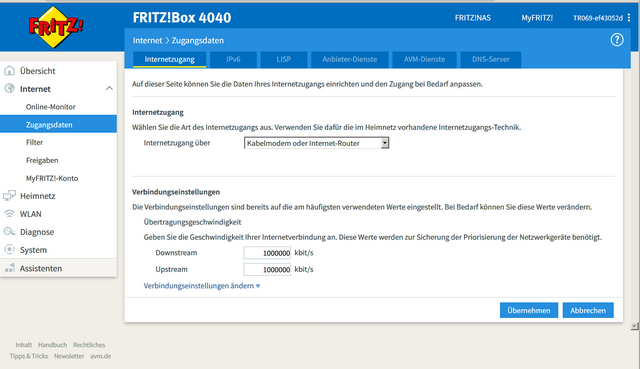Expand Verbindungseinstellungen ändern
The width and height of the screenshot is (640, 369).
pos(202,286)
